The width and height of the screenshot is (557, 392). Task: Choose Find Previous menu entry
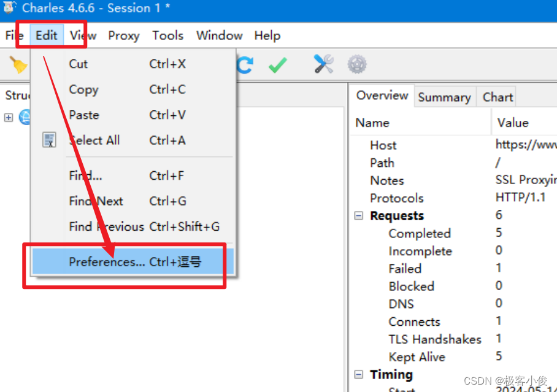click(x=133, y=227)
